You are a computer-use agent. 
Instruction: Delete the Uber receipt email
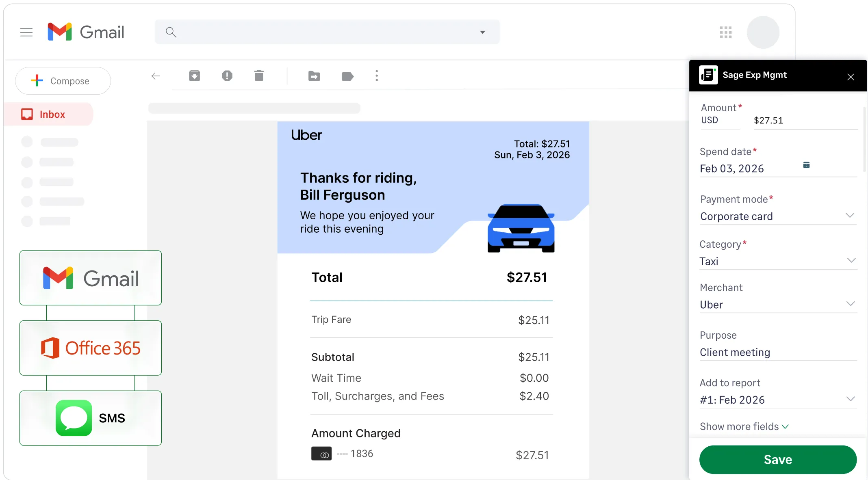259,76
